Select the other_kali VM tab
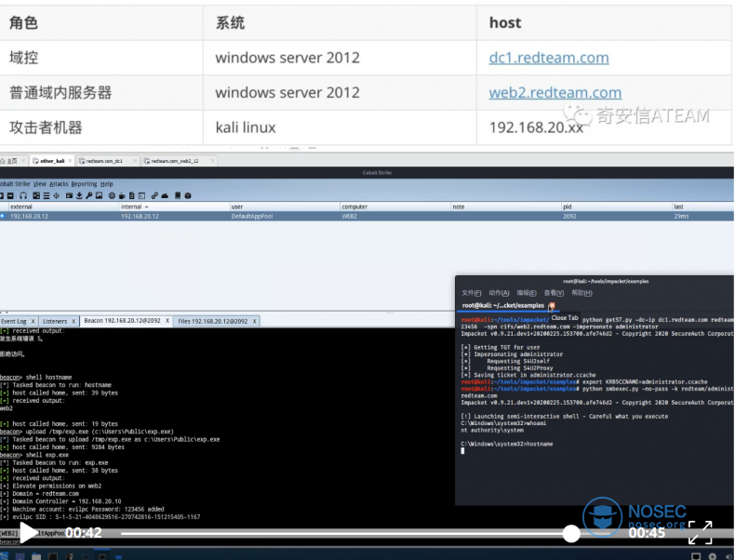 52,161
